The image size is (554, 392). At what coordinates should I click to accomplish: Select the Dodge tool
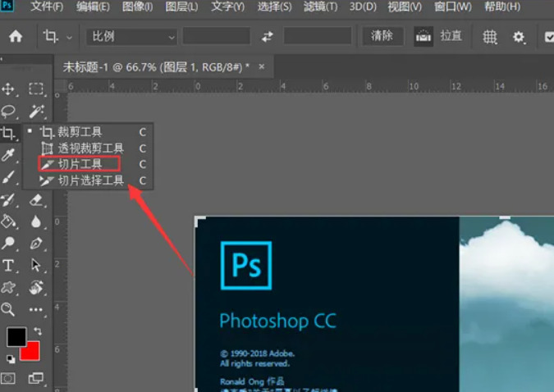[x=7, y=243]
